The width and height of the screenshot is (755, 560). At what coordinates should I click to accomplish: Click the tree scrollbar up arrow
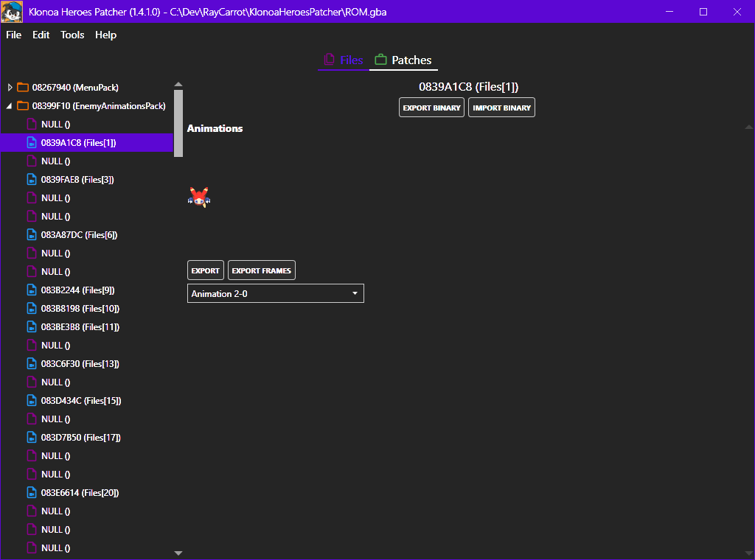tap(178, 84)
